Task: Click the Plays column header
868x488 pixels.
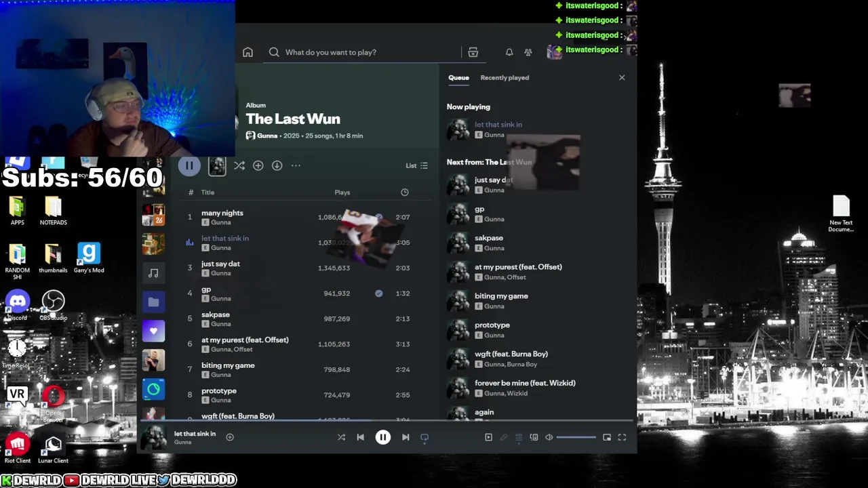Action: coord(342,192)
